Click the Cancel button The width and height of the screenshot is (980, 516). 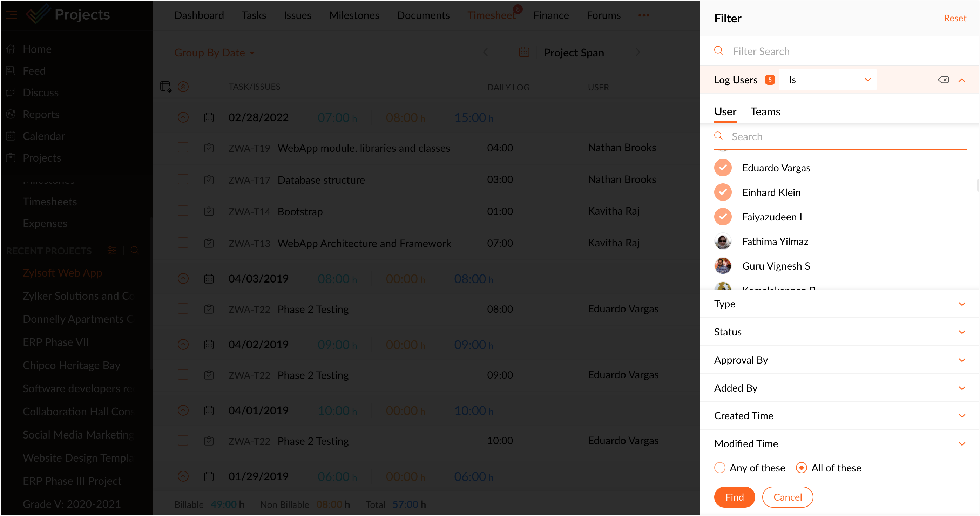(788, 497)
